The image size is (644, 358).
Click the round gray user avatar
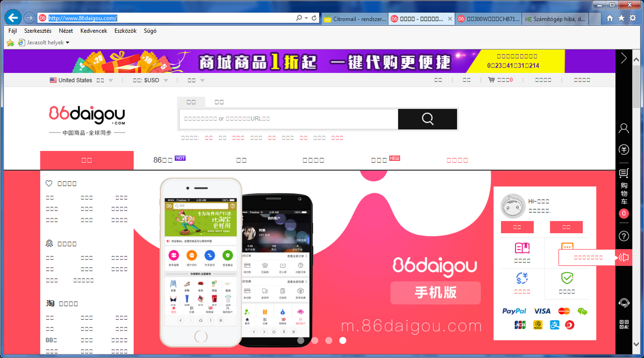tap(513, 206)
